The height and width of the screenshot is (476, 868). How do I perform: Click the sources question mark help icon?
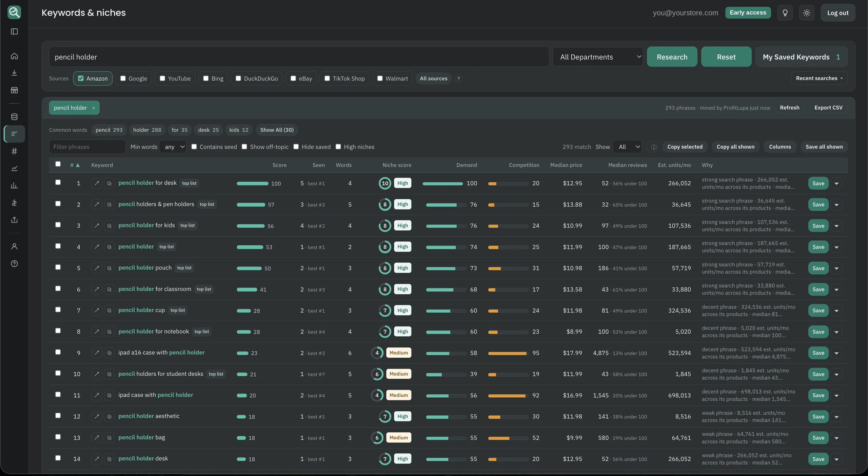458,79
